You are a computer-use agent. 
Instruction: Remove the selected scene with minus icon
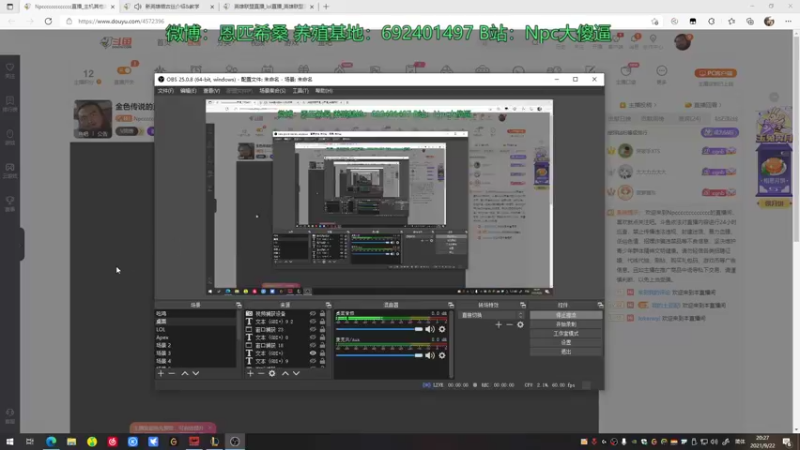pos(171,373)
